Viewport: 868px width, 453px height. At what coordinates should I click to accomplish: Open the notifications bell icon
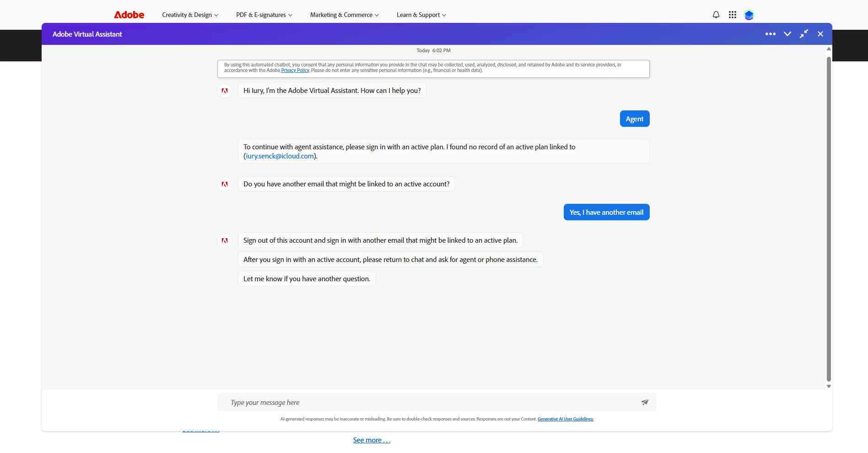point(716,15)
